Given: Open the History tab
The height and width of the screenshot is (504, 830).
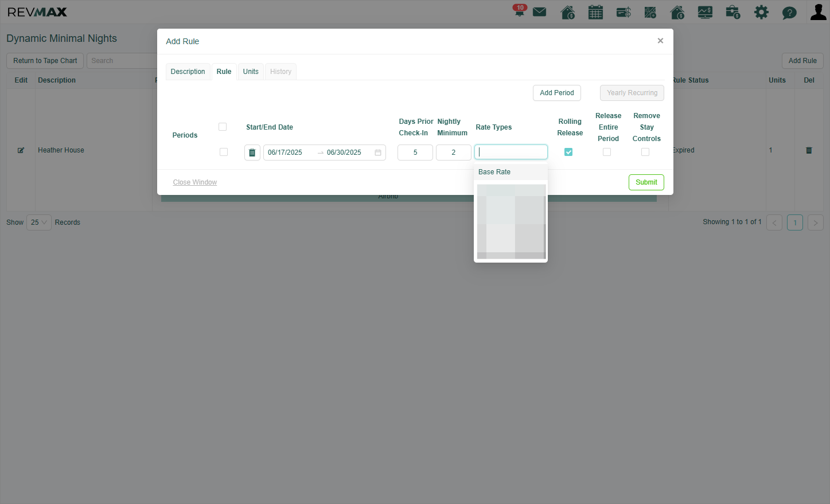Looking at the screenshot, I should point(280,72).
